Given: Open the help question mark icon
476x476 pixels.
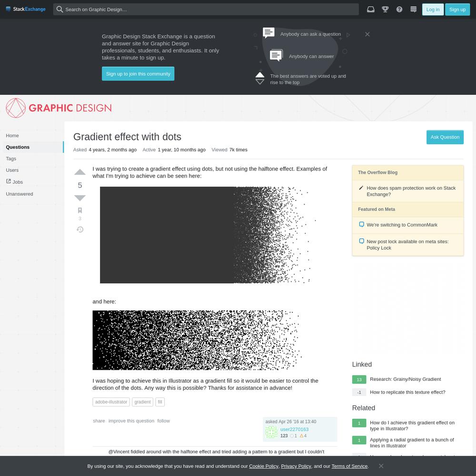Looking at the screenshot, I should click(399, 10).
